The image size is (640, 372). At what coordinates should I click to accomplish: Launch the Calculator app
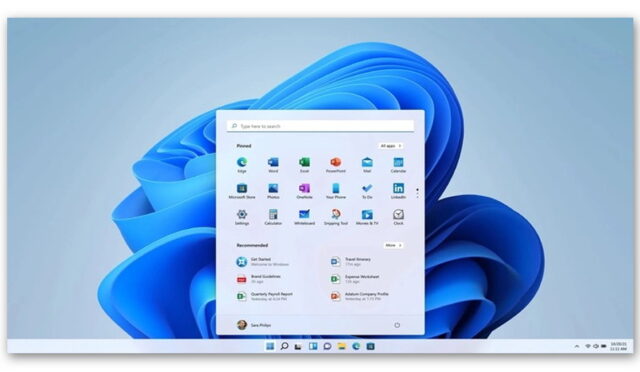point(273,217)
